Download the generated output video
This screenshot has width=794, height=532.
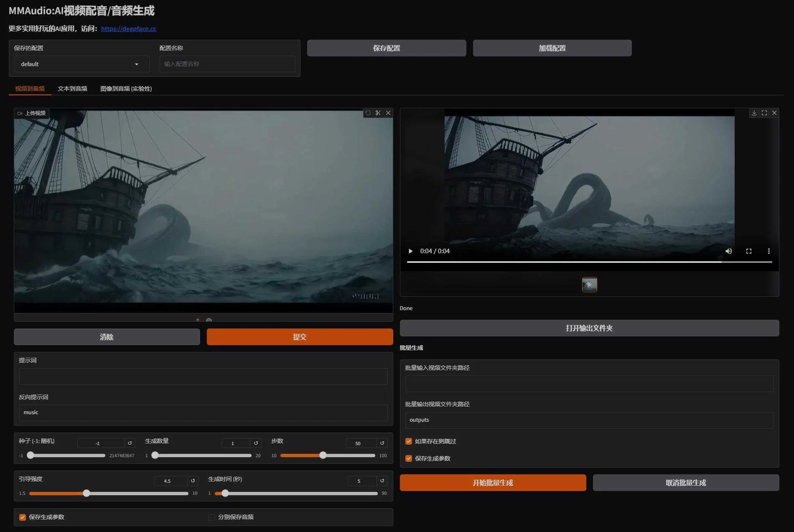(x=754, y=113)
